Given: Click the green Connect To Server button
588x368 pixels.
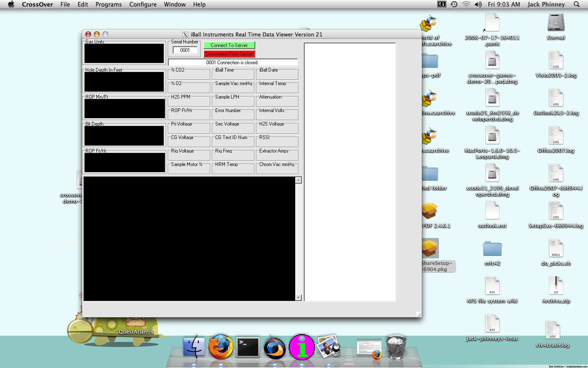Looking at the screenshot, I should tap(229, 45).
